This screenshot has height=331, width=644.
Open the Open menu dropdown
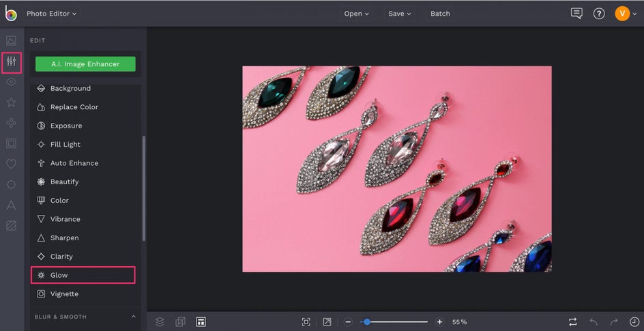[357, 14]
